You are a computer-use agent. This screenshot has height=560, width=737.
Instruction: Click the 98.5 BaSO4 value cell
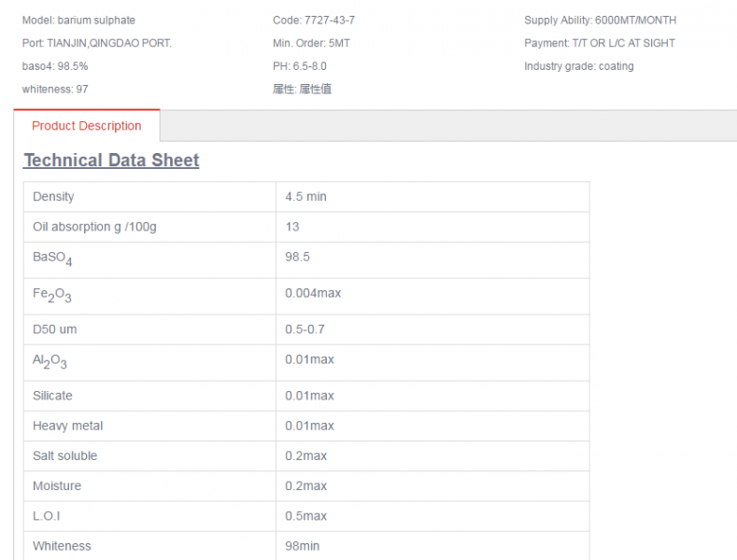coord(432,260)
